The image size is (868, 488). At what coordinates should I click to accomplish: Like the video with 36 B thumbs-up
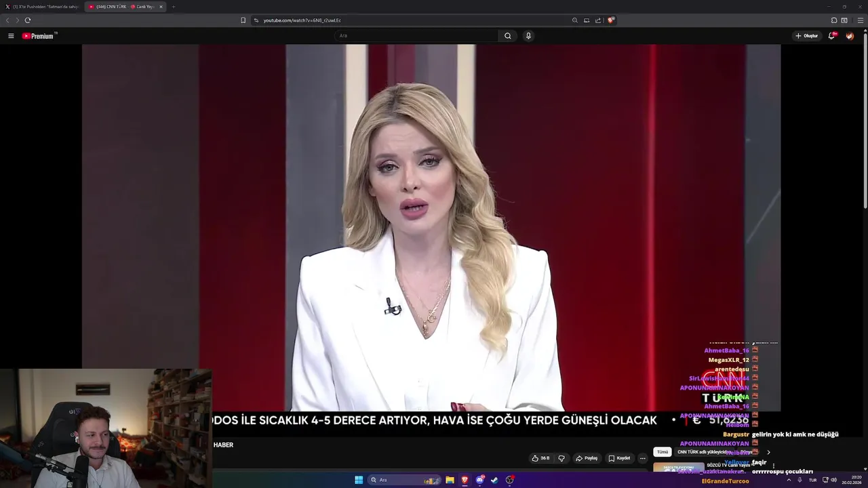[540, 458]
